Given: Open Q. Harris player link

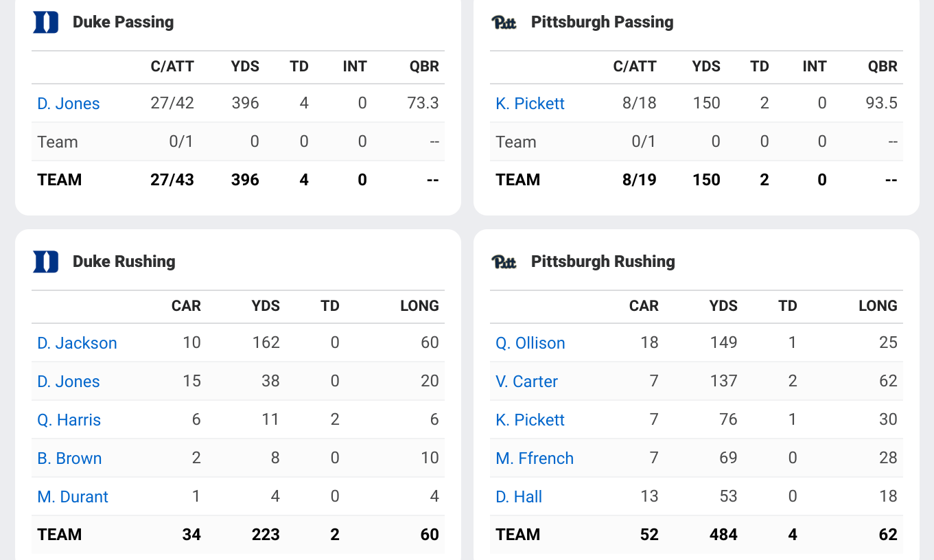Looking at the screenshot, I should click(x=69, y=420).
